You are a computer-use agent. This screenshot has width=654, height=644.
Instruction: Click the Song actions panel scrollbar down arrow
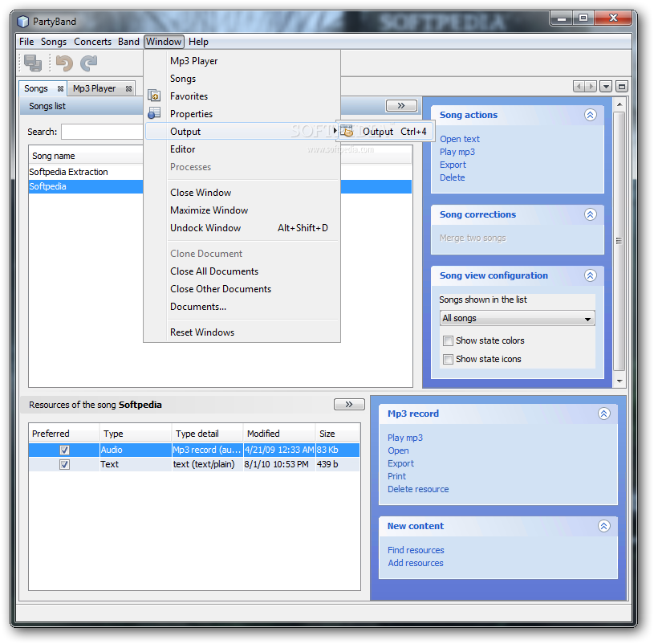pos(619,381)
